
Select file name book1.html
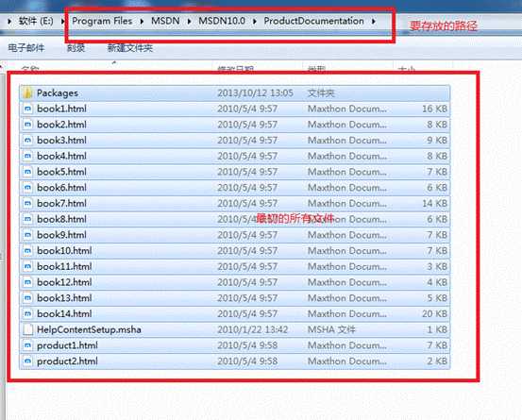pyautogui.click(x=61, y=109)
